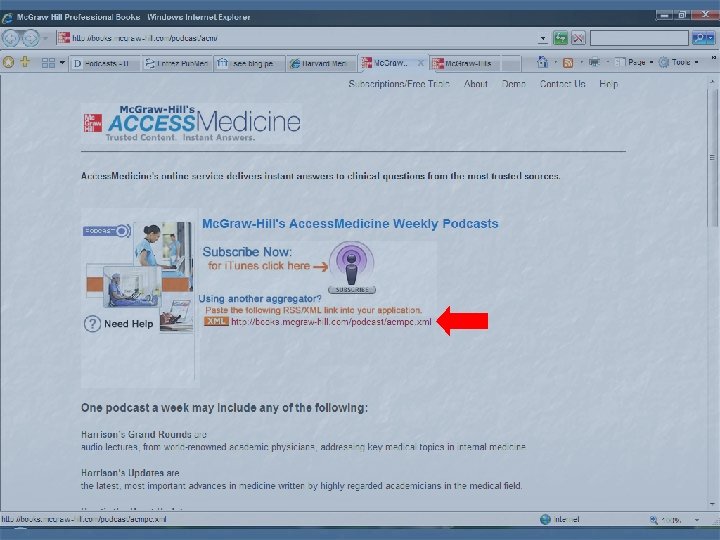Expand the Feeds button dropdown arrow

point(581,62)
